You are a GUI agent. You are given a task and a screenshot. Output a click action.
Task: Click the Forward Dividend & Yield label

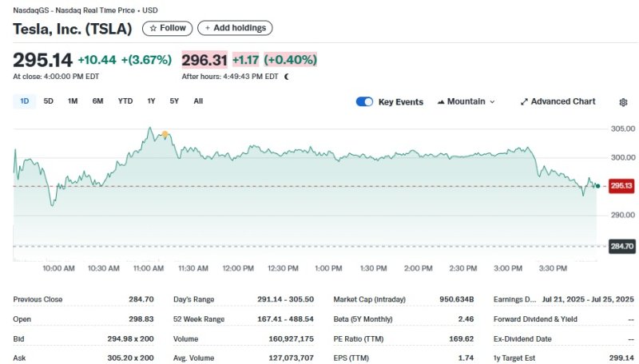point(535,319)
